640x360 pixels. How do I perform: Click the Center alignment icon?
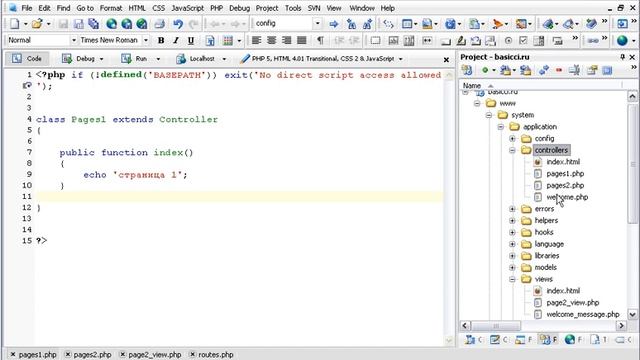tap(271, 40)
